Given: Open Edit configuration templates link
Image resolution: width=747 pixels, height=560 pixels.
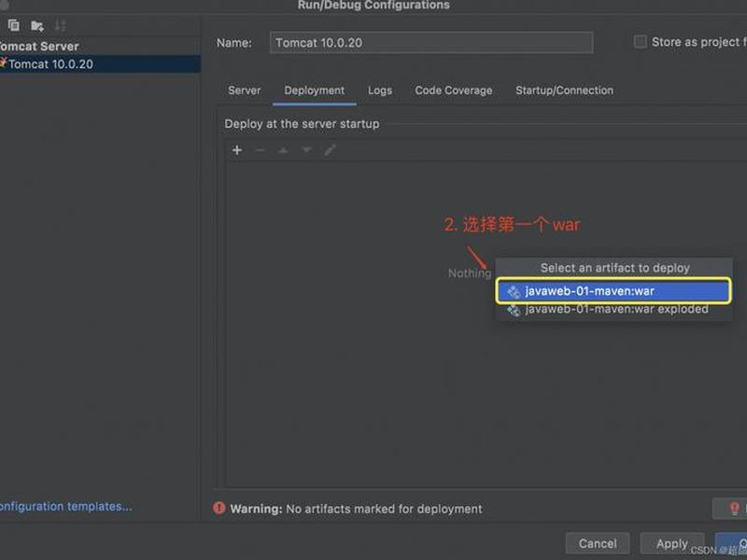Looking at the screenshot, I should coord(65,506).
